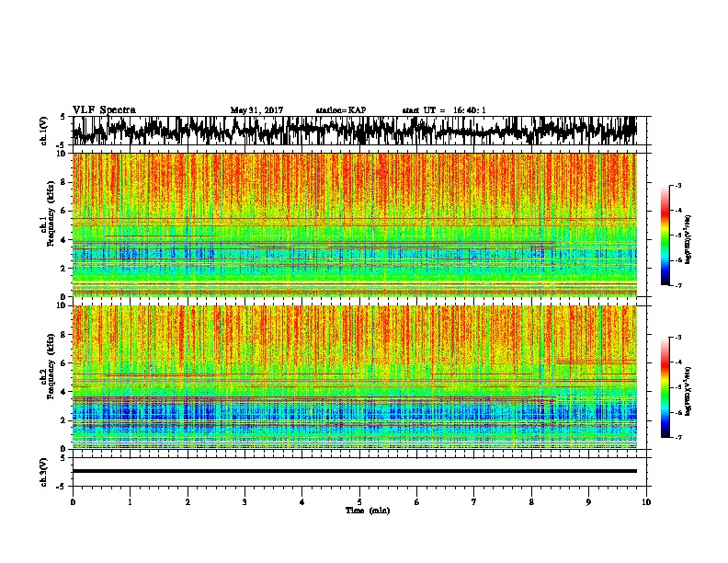Click the "-3" label atop ch.1 color bar
Viewport: 728px width, 563px height.
678,186
